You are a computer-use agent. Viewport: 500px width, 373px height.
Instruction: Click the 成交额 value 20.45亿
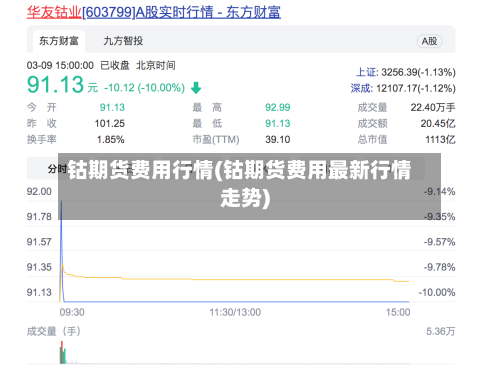[438, 123]
